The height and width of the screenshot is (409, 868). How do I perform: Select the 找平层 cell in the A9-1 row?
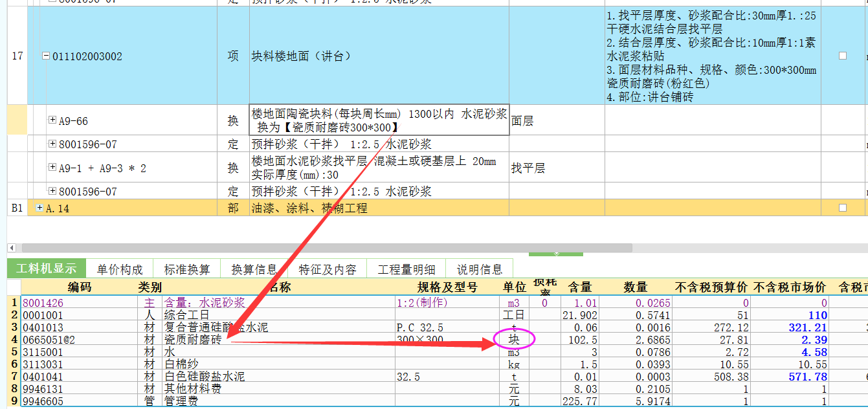click(x=557, y=168)
